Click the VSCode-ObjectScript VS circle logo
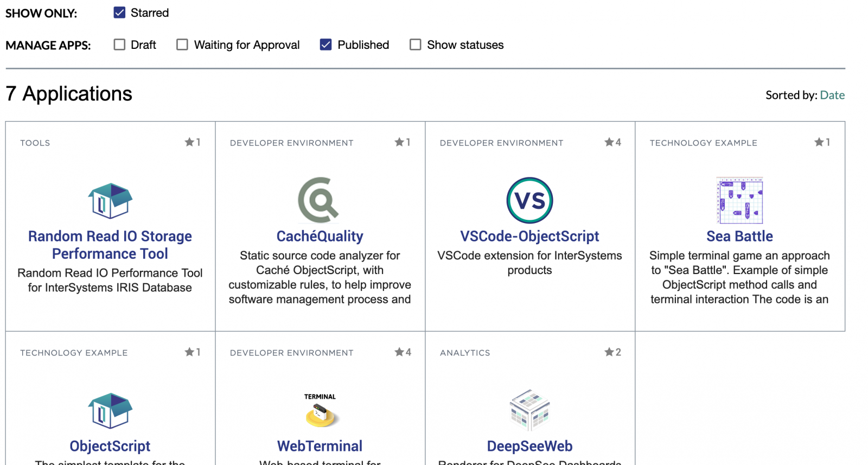The width and height of the screenshot is (868, 465). click(x=529, y=200)
